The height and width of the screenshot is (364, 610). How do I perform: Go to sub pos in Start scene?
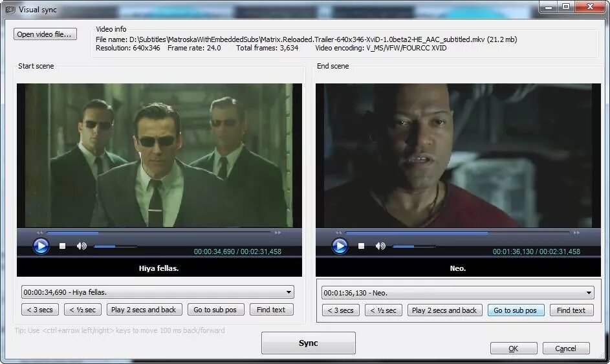(x=215, y=310)
